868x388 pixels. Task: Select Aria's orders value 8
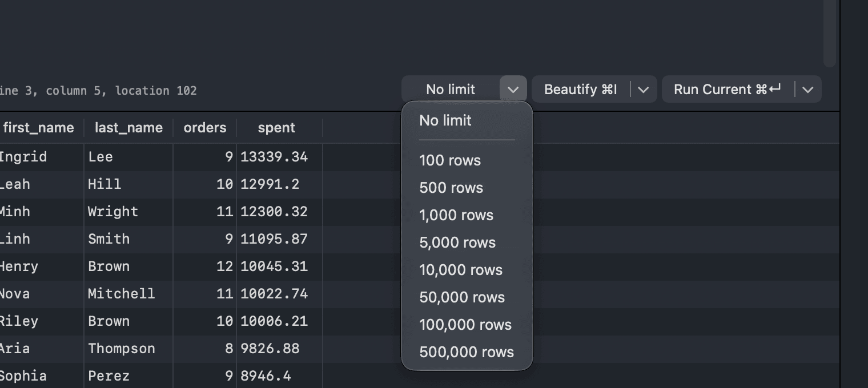205,349
